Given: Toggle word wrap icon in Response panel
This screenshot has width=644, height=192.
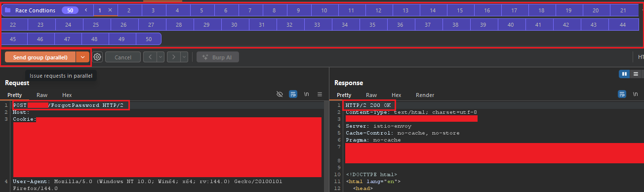Looking at the screenshot, I should 622,94.
